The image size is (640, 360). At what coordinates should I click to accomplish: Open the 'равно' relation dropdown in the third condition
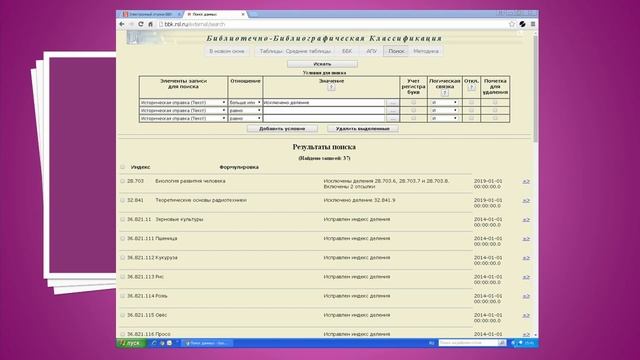tap(245, 118)
